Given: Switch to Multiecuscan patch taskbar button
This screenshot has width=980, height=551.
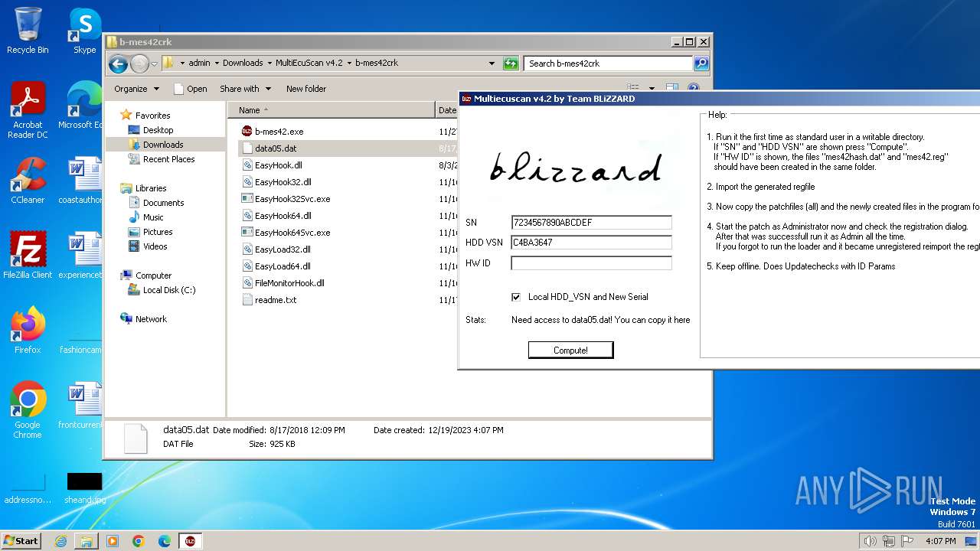Looking at the screenshot, I should tap(190, 541).
